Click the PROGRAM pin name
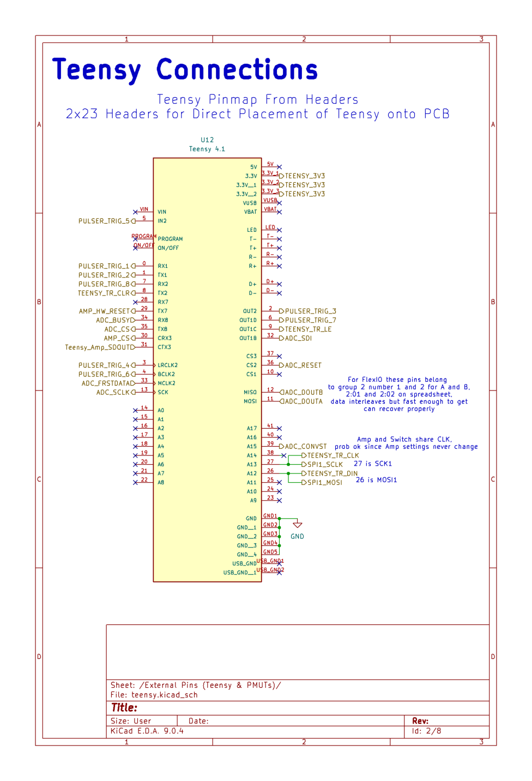The image size is (532, 781). (x=171, y=239)
